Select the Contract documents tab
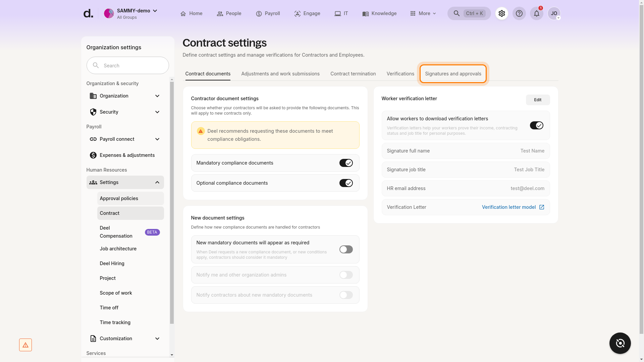Viewport: 644px width, 362px height. 208,74
